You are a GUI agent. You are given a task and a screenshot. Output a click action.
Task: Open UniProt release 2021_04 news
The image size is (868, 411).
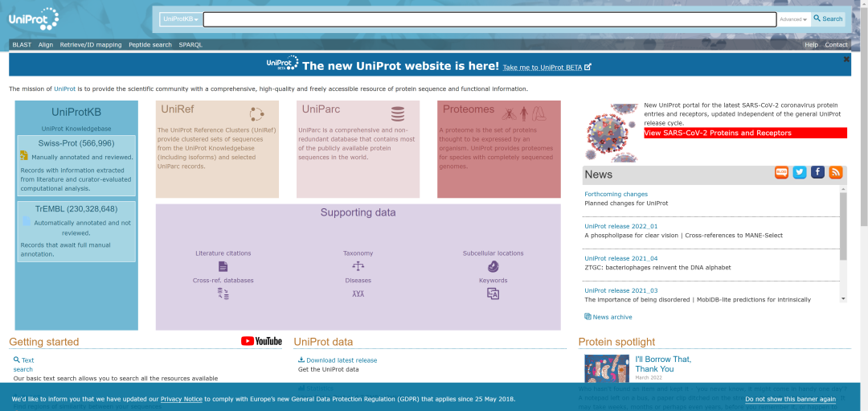[x=621, y=258]
